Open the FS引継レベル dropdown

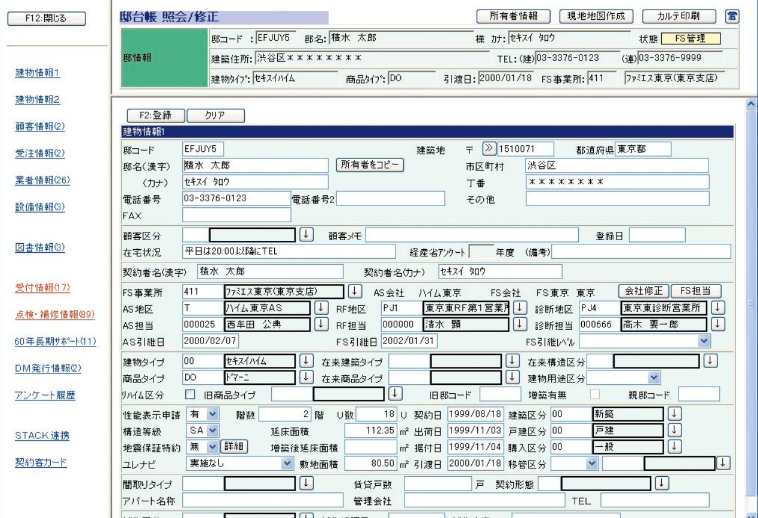point(705,341)
